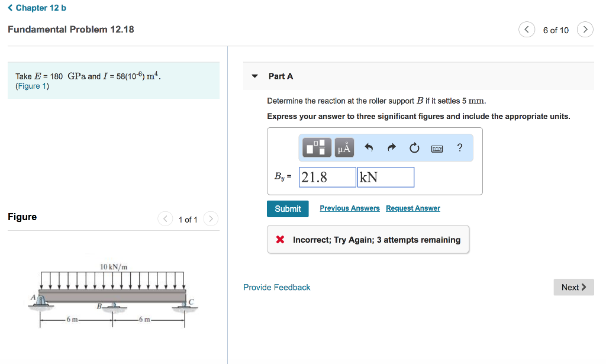The height and width of the screenshot is (364, 606).
Task: Click Request Answer link
Action: 413,208
